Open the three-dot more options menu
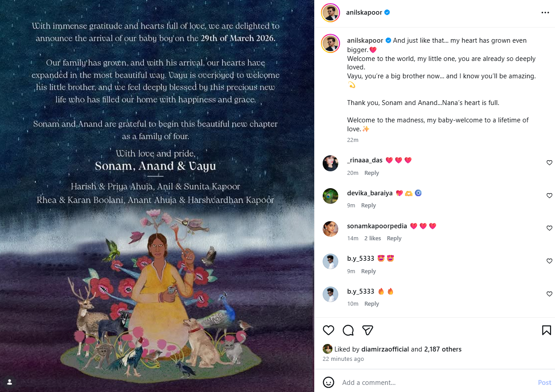The width and height of the screenshot is (555, 392). click(x=545, y=12)
